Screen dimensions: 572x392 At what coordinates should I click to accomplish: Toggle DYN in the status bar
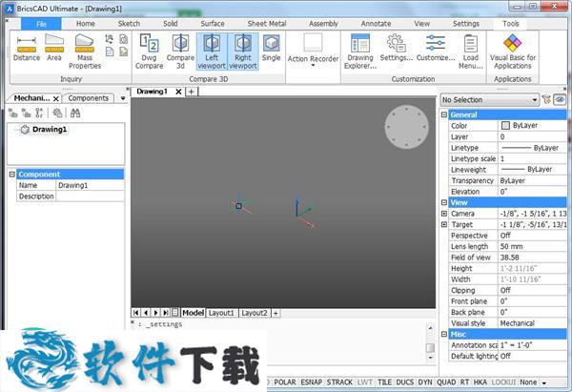pyautogui.click(x=425, y=382)
